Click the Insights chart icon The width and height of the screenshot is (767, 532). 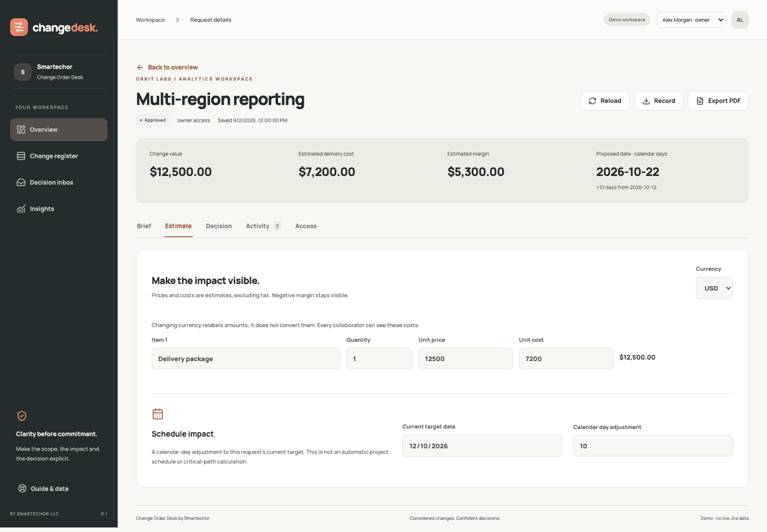pyautogui.click(x=21, y=209)
